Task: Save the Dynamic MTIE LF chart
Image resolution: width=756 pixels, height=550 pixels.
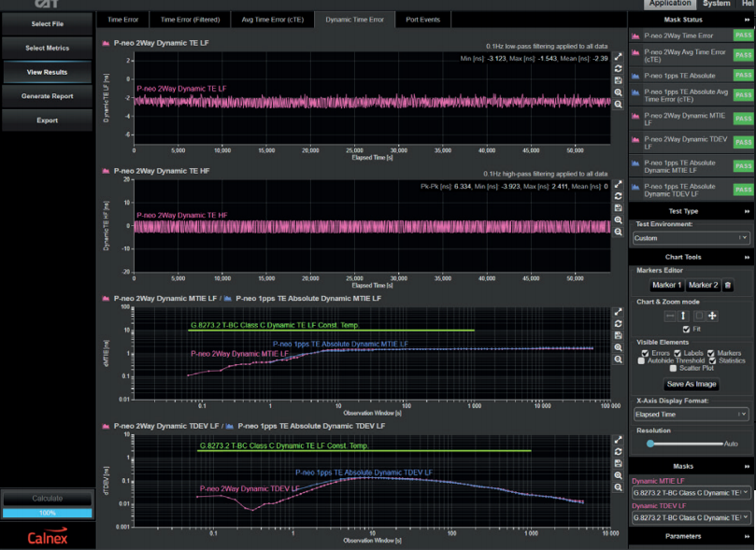Action: [619, 335]
